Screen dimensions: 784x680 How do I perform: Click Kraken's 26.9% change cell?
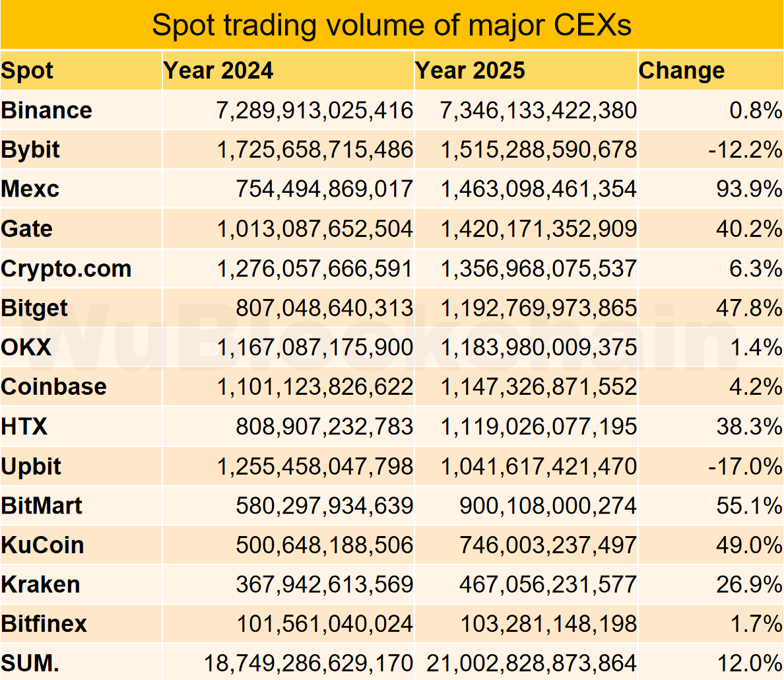[749, 584]
